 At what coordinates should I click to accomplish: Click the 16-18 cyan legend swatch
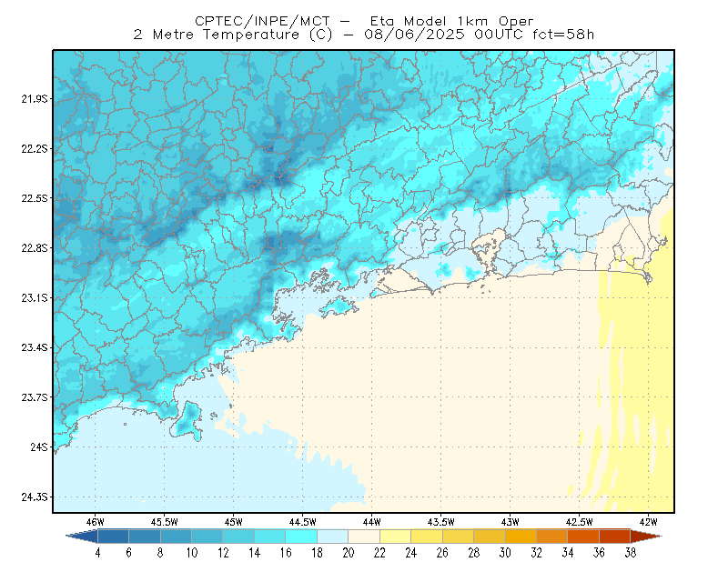tap(301, 537)
